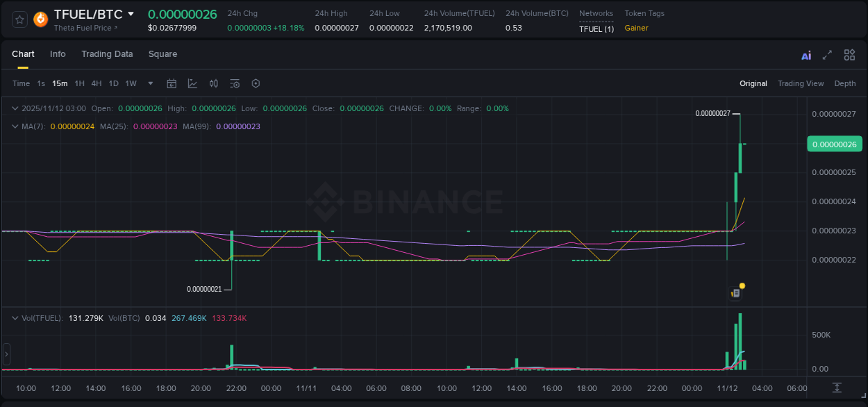
Task: Expand chart to fullscreen with the arrows icon
Action: pyautogui.click(x=827, y=54)
